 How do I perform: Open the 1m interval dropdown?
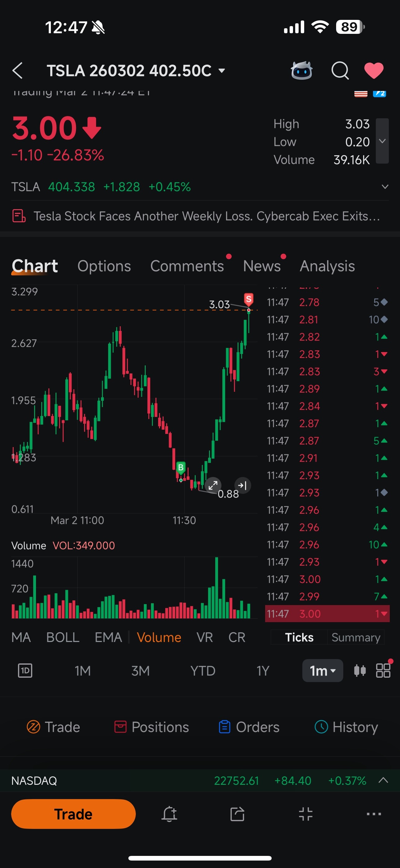tap(322, 671)
